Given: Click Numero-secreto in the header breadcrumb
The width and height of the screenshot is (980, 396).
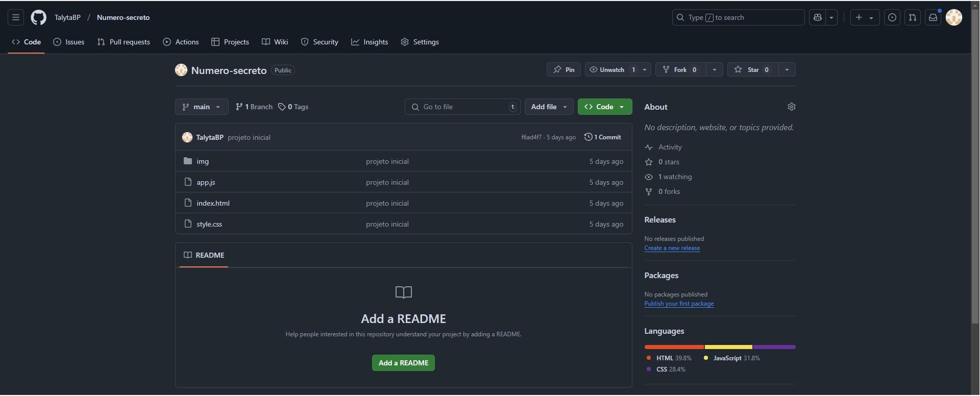Looking at the screenshot, I should (123, 17).
